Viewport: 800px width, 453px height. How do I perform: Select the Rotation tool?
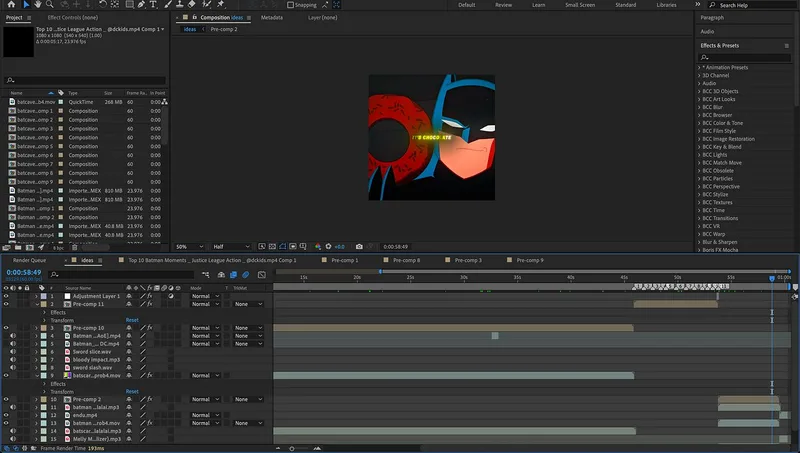(x=103, y=5)
